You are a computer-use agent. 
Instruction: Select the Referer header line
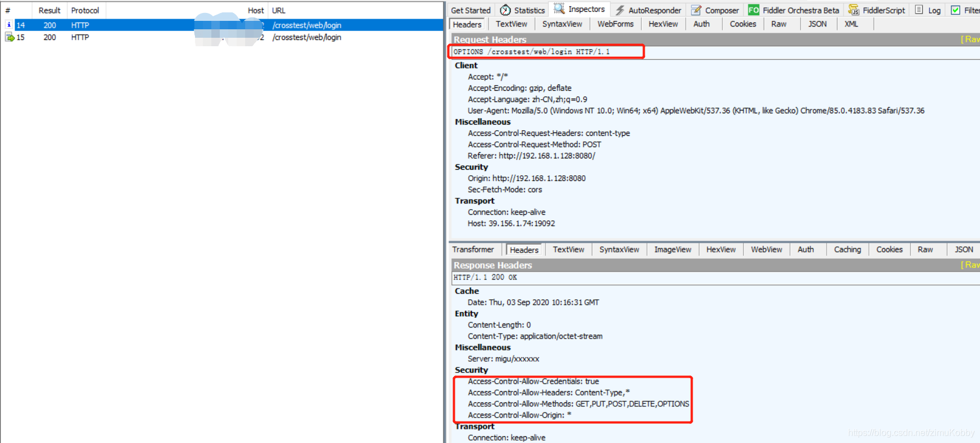(x=531, y=156)
